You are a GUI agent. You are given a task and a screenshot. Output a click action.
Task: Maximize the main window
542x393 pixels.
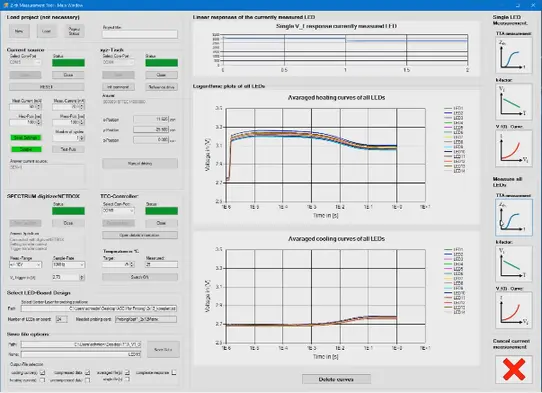(x=517, y=5)
